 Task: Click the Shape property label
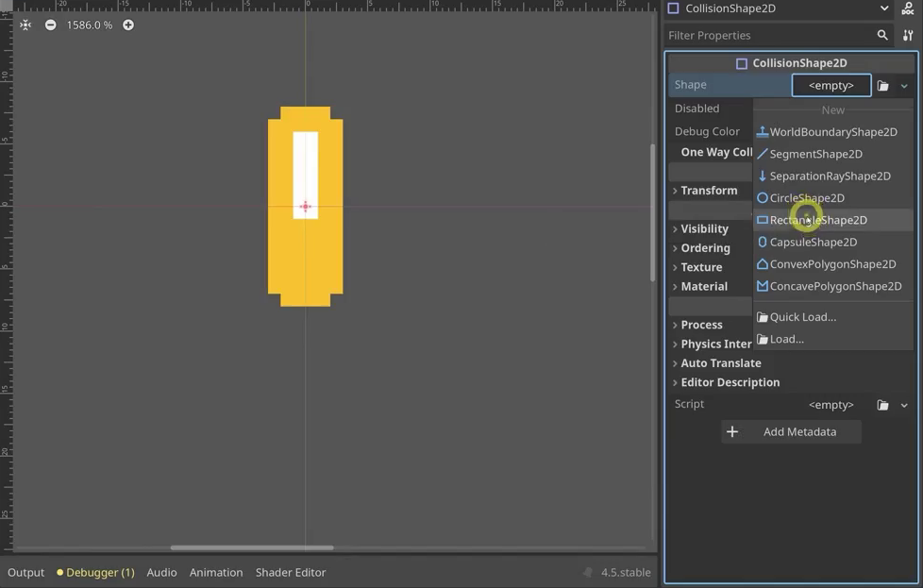(x=691, y=85)
